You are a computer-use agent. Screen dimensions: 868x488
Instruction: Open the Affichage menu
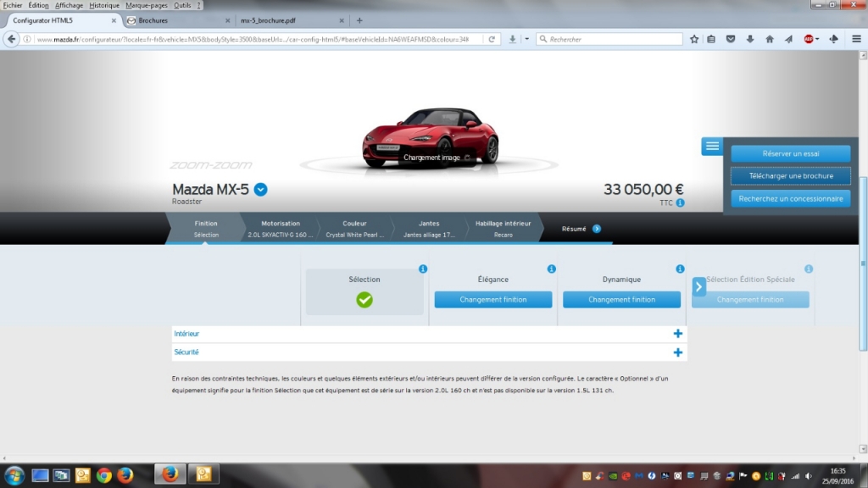[x=69, y=6]
